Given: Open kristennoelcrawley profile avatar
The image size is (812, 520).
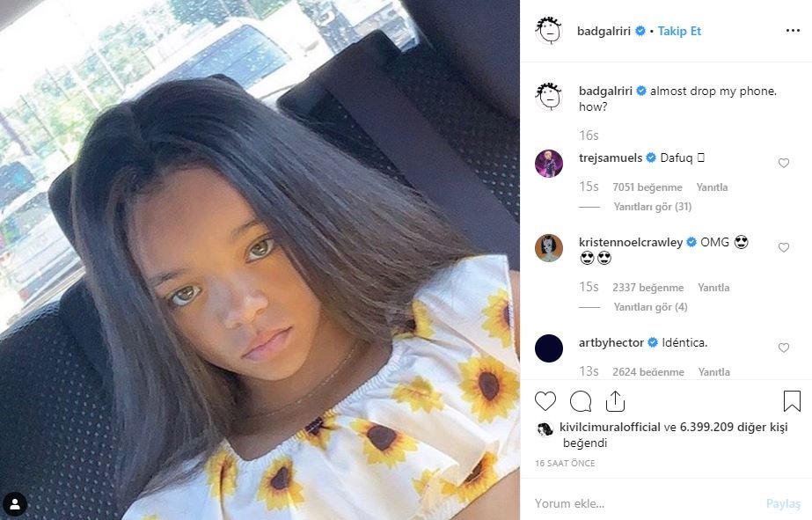Looking at the screenshot, I should pyautogui.click(x=549, y=248).
